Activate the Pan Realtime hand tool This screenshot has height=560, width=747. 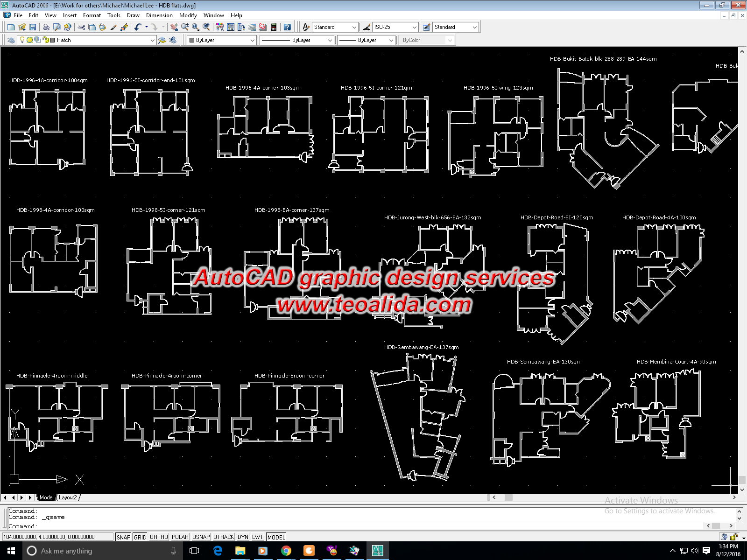tap(174, 27)
